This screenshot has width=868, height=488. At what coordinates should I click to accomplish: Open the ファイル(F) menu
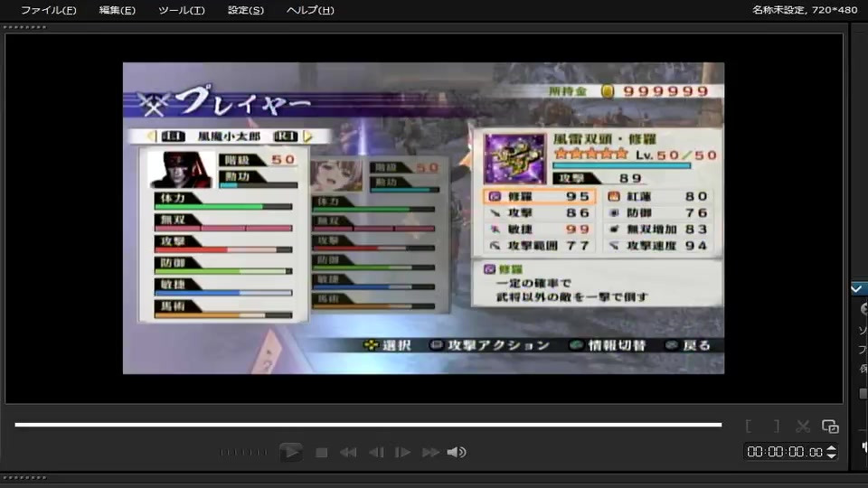pos(48,10)
